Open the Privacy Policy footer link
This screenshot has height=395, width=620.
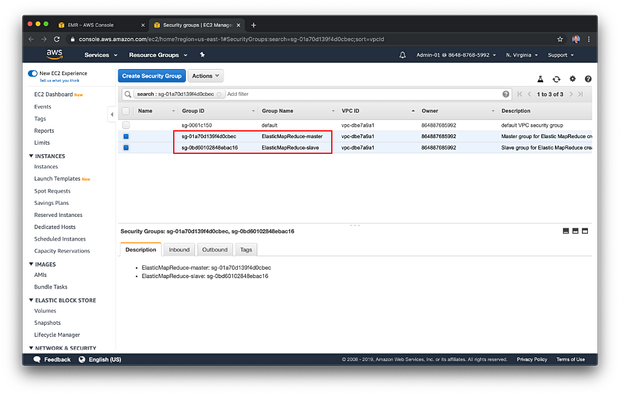(x=532, y=359)
